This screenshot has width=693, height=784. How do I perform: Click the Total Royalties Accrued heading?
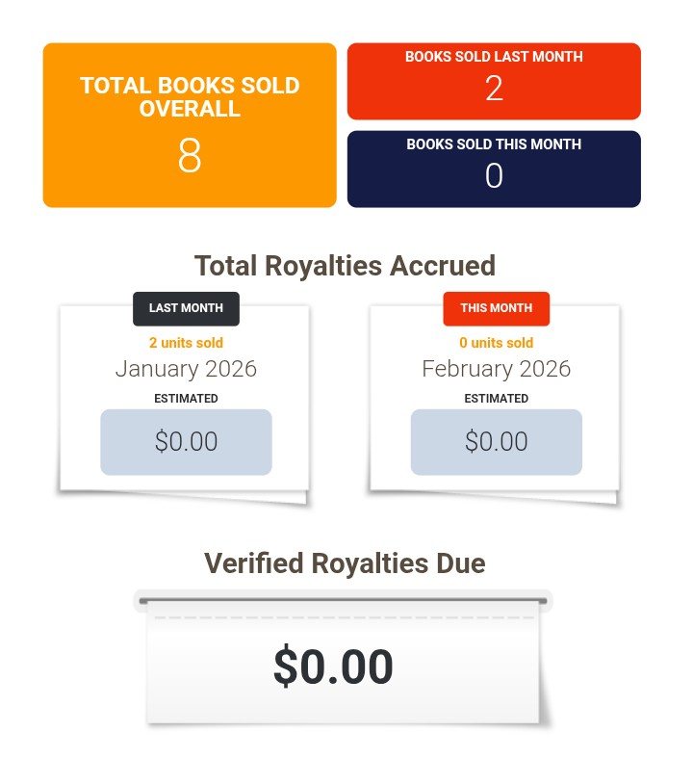[x=345, y=266]
